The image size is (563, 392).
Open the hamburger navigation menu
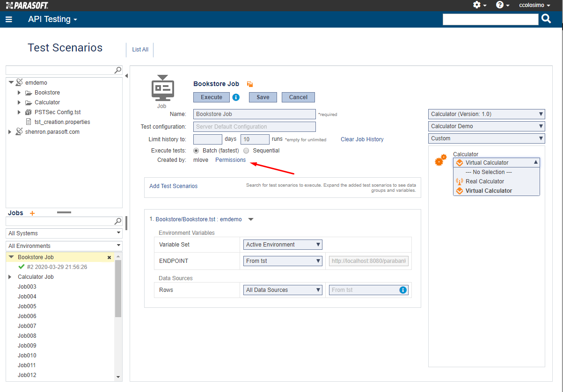coord(8,19)
